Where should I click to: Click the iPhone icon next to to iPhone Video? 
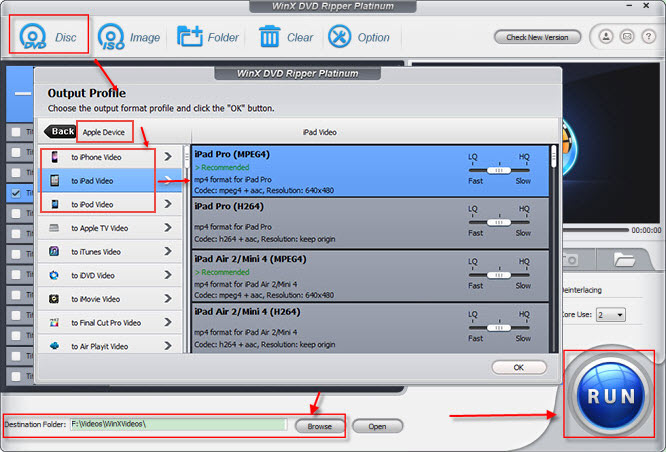[x=54, y=157]
